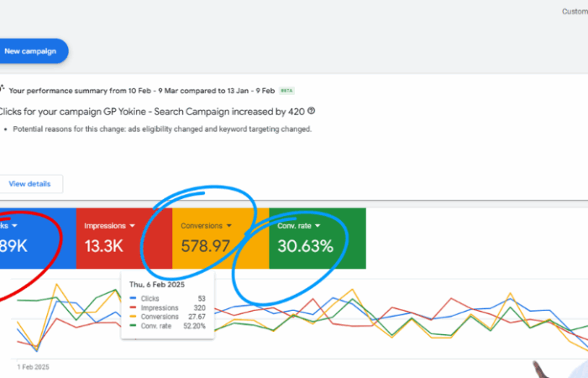
Task: Click the sparkle icon before "Your performance summary"
Action: (x=3, y=89)
